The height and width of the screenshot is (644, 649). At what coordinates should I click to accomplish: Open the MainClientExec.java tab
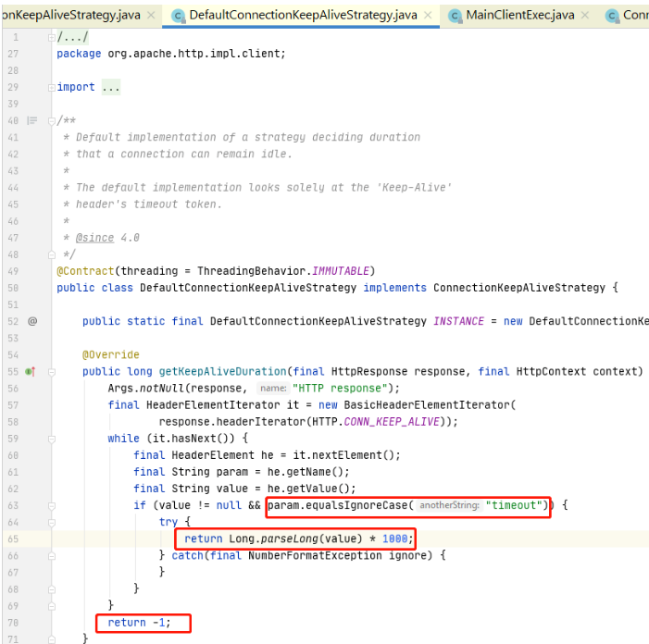tap(520, 16)
